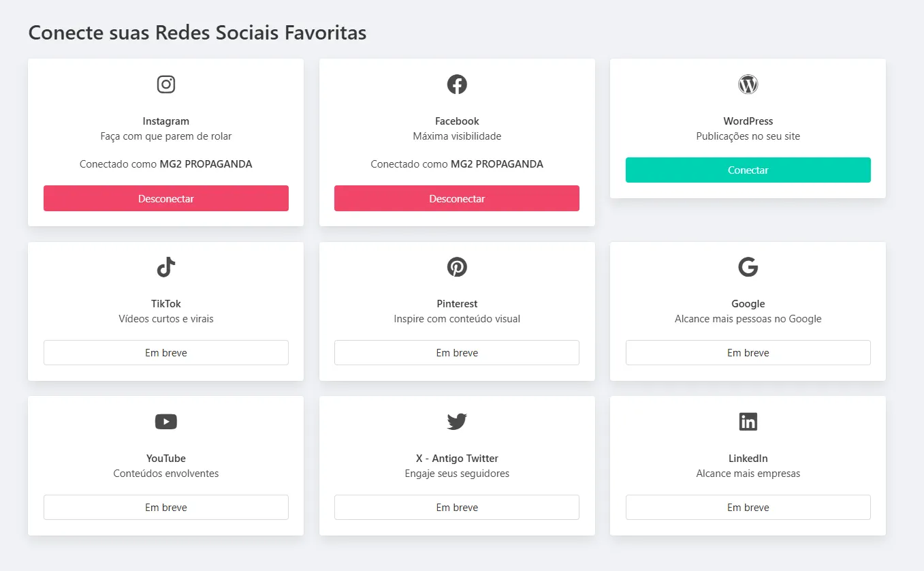Click Em breve button under YouTube

[x=166, y=508]
